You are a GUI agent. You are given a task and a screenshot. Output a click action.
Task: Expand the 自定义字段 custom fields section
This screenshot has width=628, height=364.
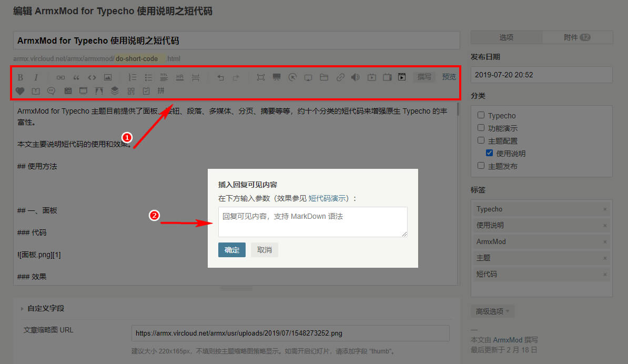[43, 308]
